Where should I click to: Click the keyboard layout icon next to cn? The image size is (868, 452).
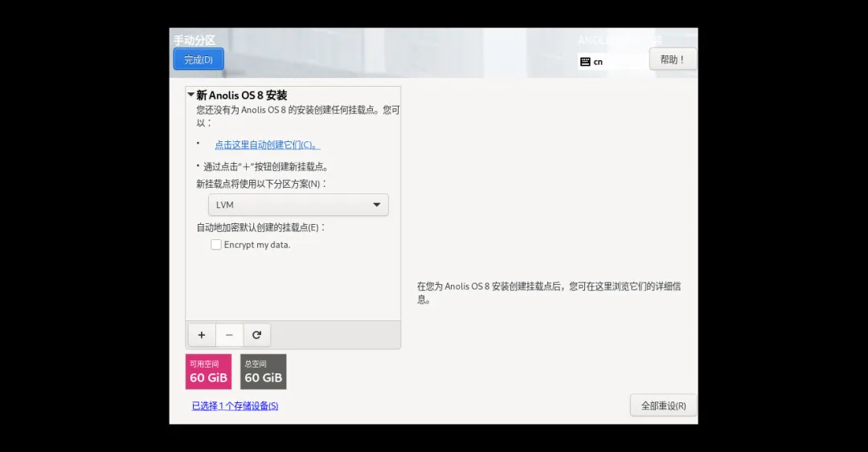pos(585,62)
